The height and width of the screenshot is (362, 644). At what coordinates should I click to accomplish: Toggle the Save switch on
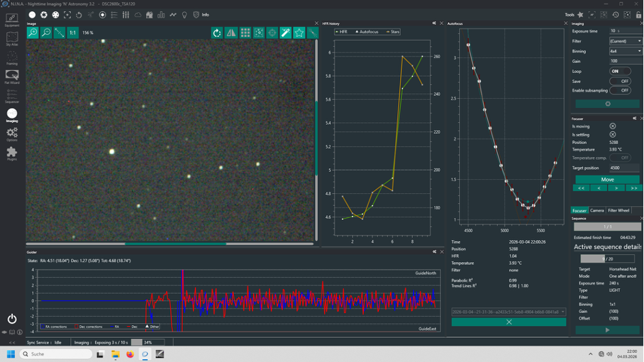click(620, 81)
